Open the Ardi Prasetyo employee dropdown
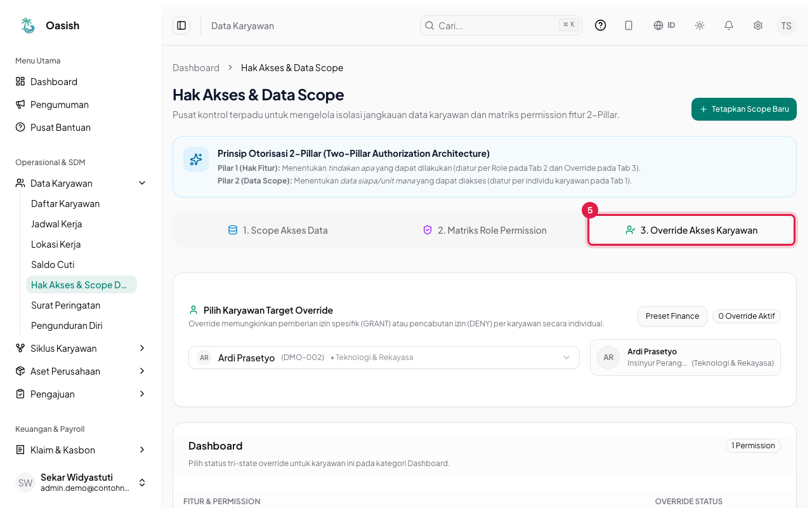 click(x=384, y=358)
